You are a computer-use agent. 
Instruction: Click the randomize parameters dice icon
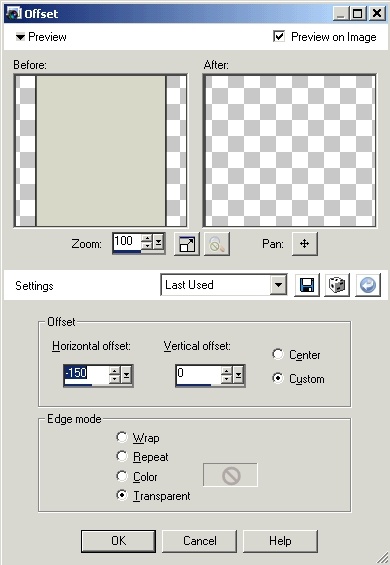(x=337, y=285)
